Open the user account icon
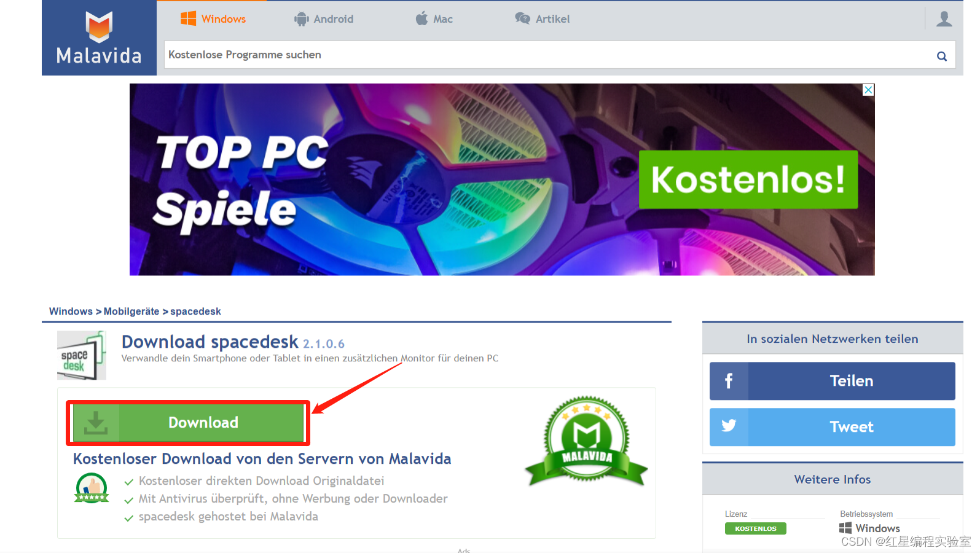 click(x=944, y=19)
